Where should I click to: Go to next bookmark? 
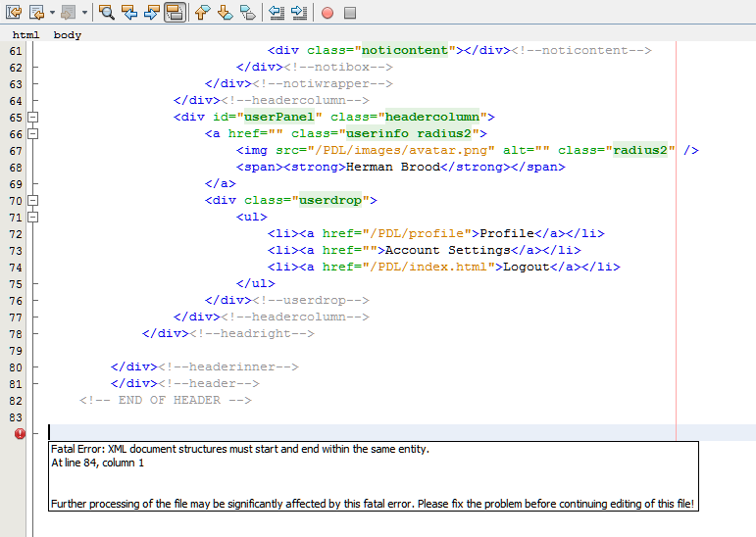[225, 13]
